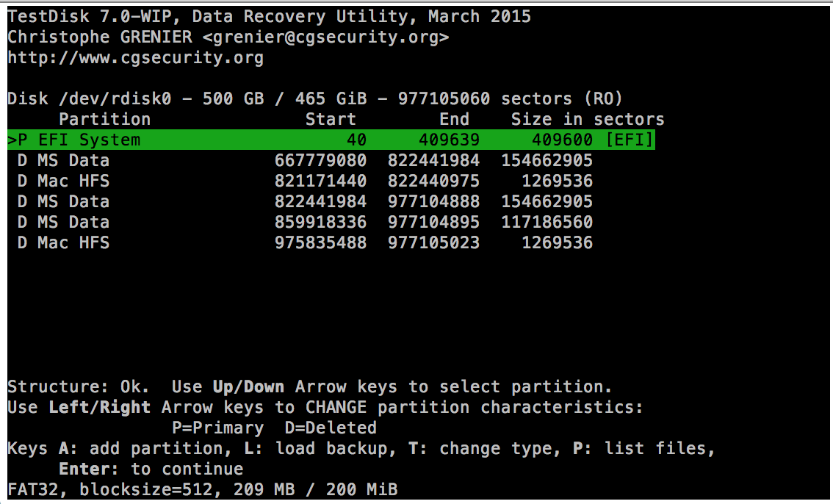Click the End column header
The height and width of the screenshot is (504, 833).
coord(454,120)
